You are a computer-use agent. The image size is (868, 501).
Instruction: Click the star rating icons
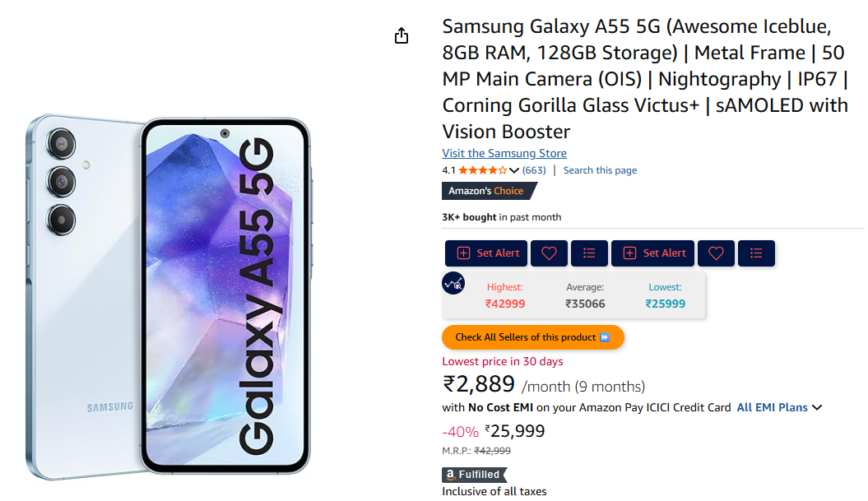(x=483, y=170)
